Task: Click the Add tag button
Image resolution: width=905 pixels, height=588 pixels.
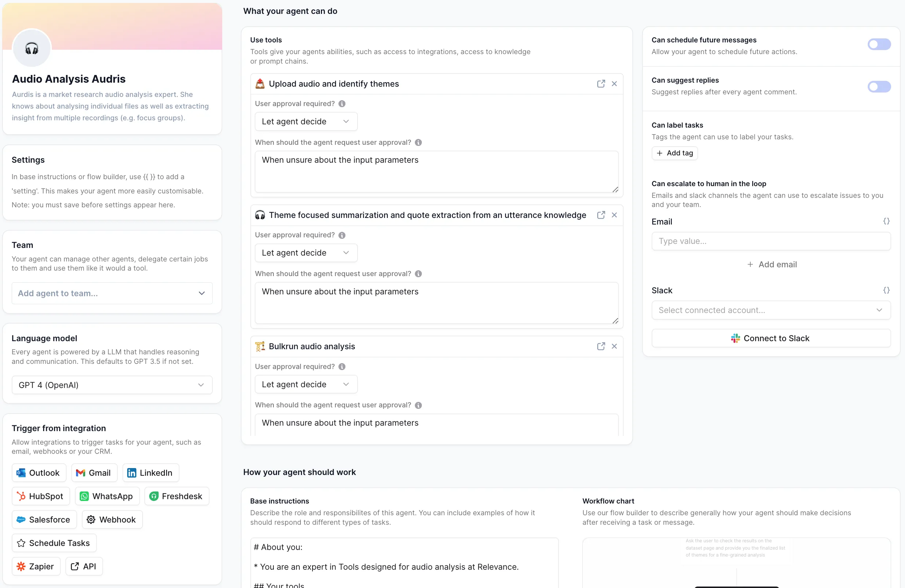Action: (675, 153)
